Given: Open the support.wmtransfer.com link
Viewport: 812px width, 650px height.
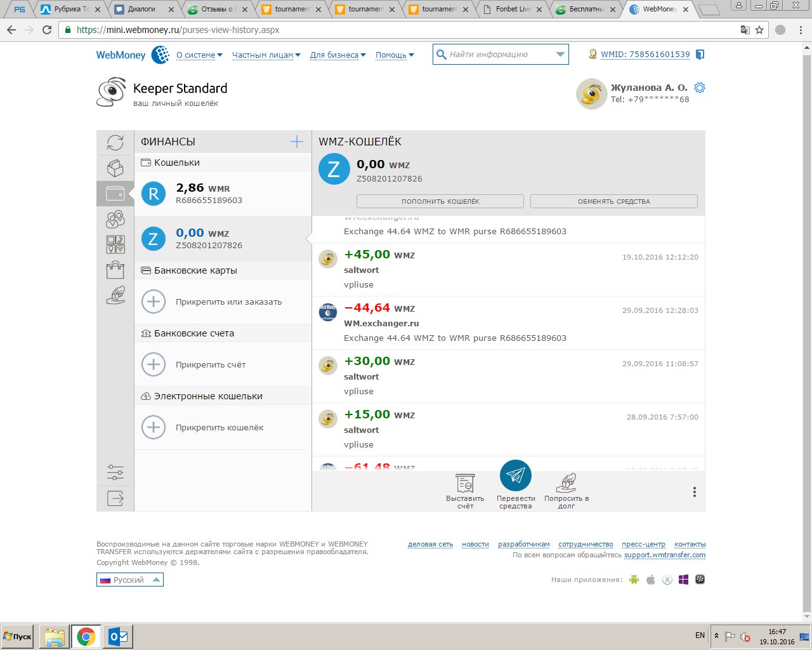Looking at the screenshot, I should (x=665, y=555).
